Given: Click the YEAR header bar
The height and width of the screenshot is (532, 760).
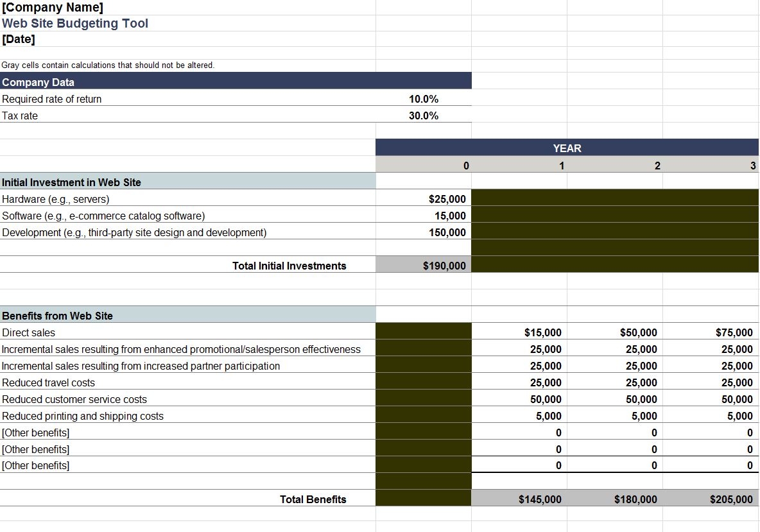Looking at the screenshot, I should click(x=567, y=148).
